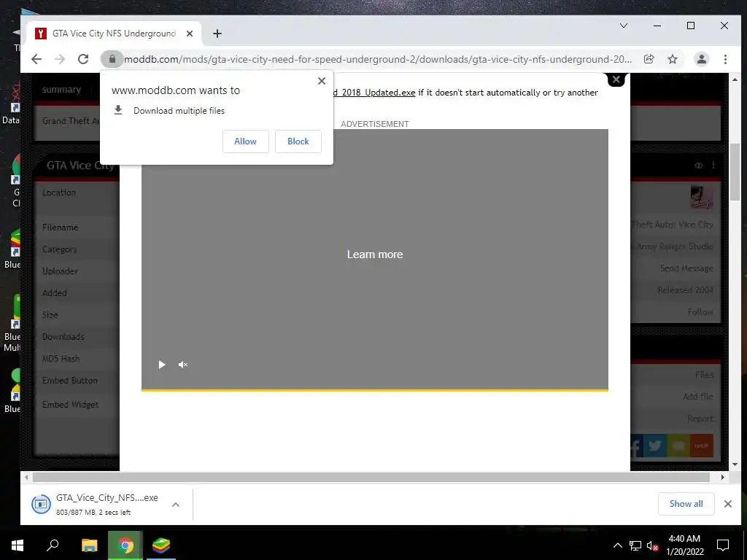Click Add file link

(x=698, y=397)
